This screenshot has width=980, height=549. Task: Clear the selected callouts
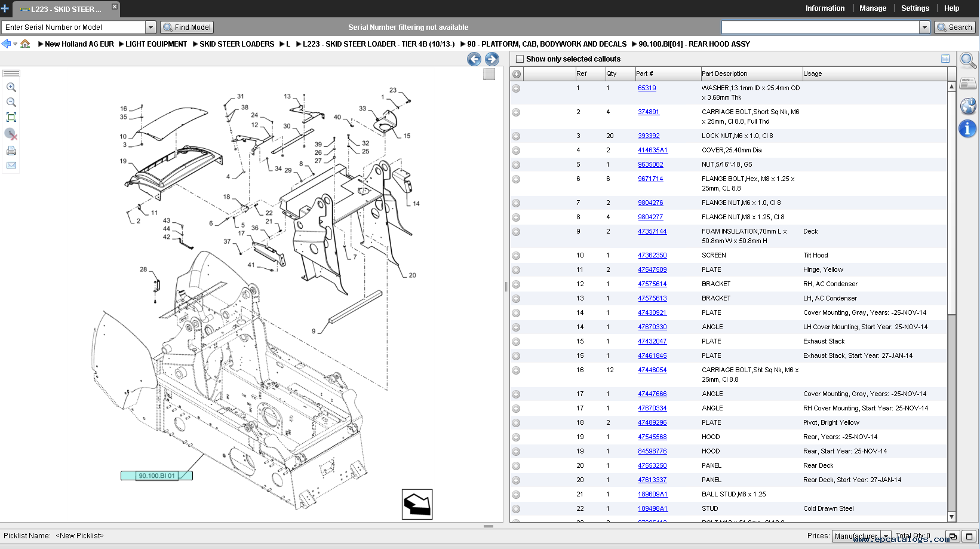click(x=11, y=134)
